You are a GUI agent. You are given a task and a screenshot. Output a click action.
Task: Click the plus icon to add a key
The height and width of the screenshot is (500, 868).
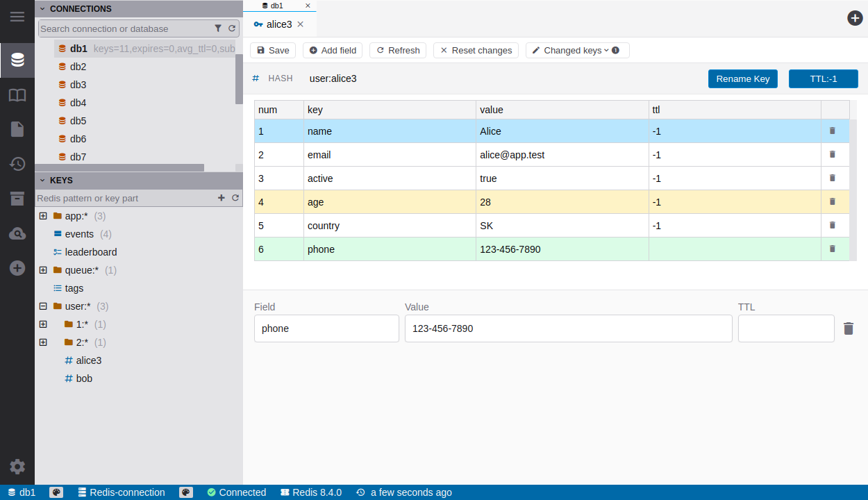click(x=222, y=198)
